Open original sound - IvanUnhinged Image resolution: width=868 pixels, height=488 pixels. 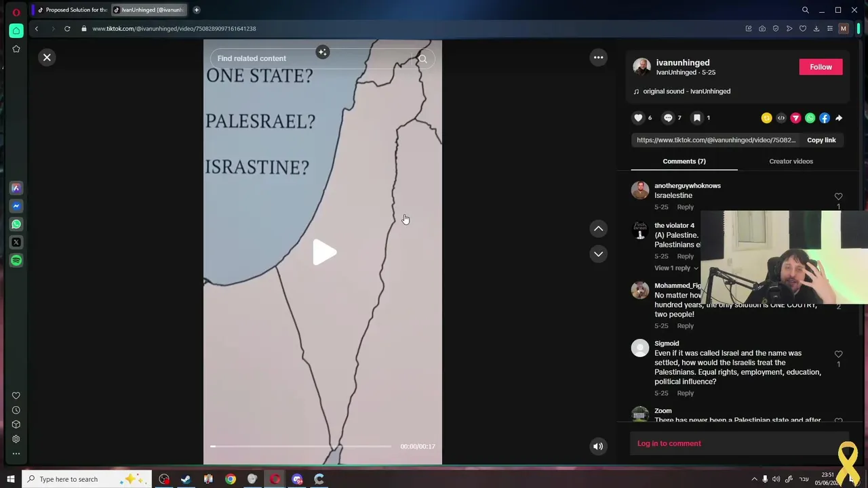pyautogui.click(x=686, y=91)
